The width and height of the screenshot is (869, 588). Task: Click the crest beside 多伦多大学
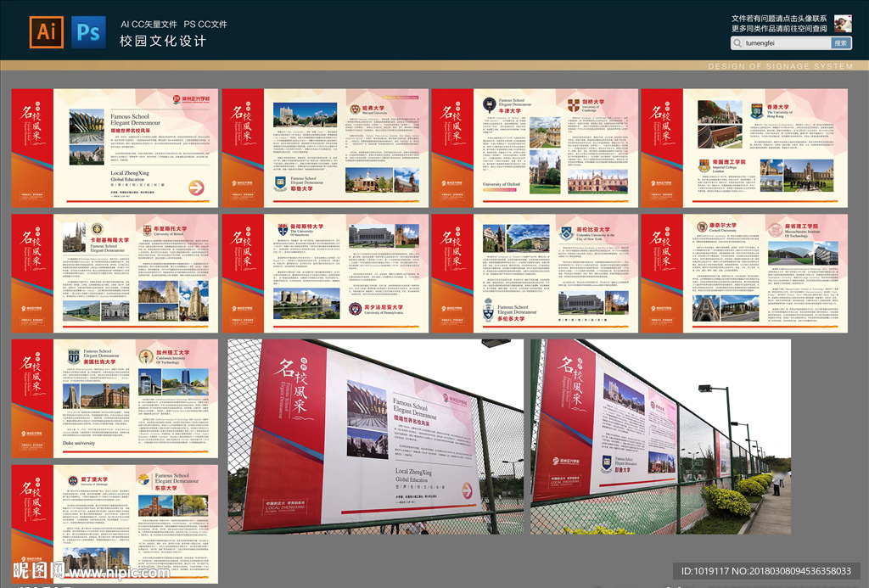click(x=488, y=311)
